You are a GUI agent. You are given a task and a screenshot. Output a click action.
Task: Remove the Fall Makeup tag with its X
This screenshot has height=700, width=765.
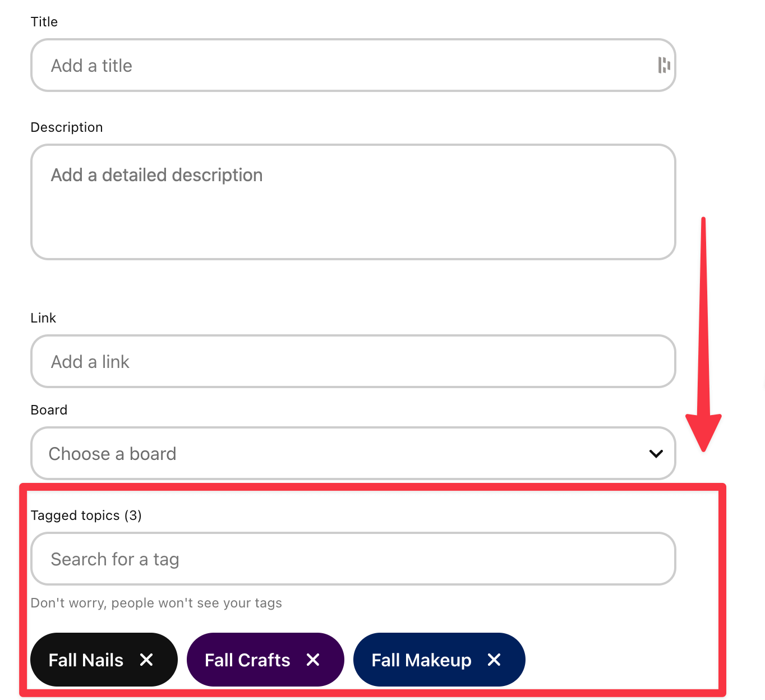(494, 660)
